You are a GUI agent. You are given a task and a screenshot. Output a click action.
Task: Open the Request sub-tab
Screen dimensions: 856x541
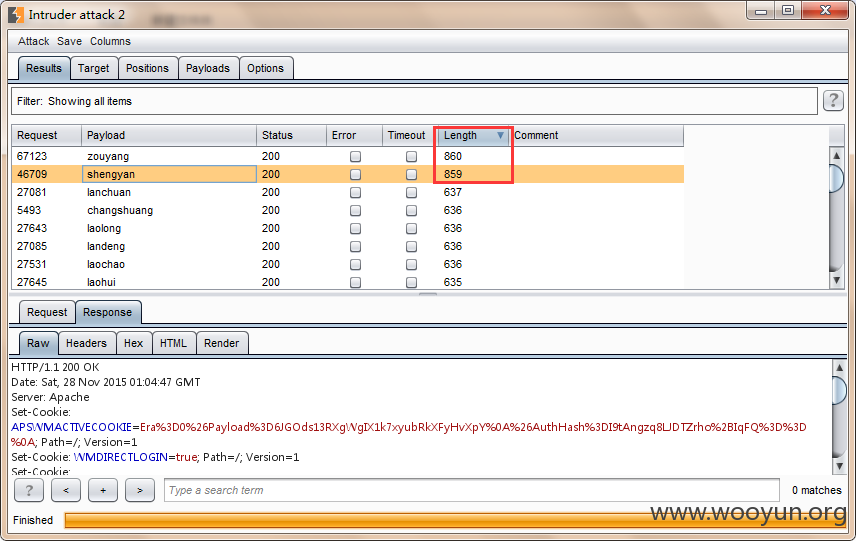point(47,312)
